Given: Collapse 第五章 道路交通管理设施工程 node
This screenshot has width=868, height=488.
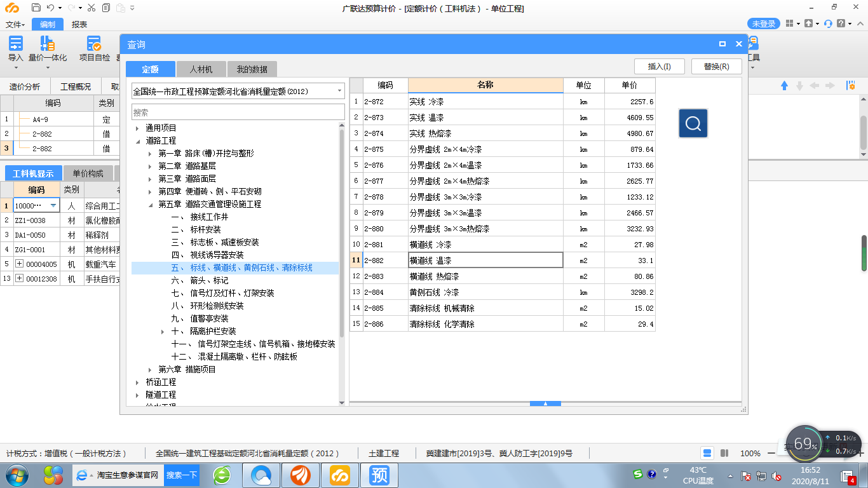Looking at the screenshot, I should (x=150, y=204).
